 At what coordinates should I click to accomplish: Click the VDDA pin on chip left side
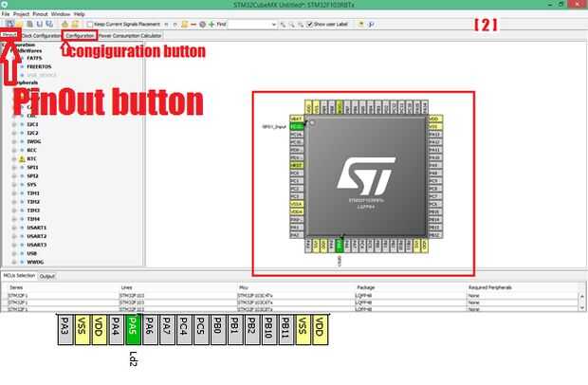(x=296, y=211)
